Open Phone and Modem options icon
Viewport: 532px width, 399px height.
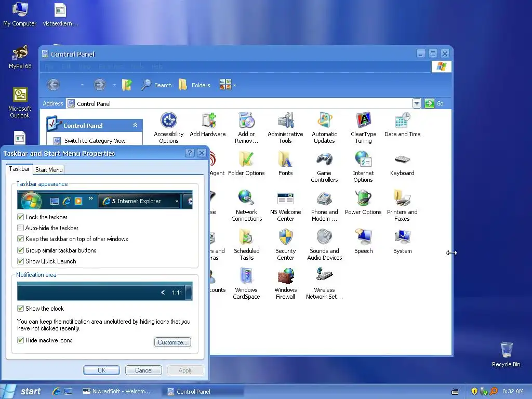(324, 206)
